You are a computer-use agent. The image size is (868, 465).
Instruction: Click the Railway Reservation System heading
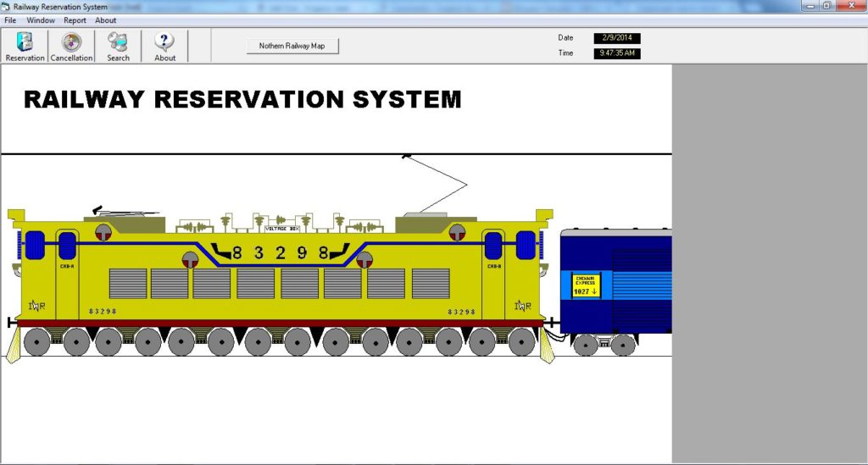[x=242, y=100]
